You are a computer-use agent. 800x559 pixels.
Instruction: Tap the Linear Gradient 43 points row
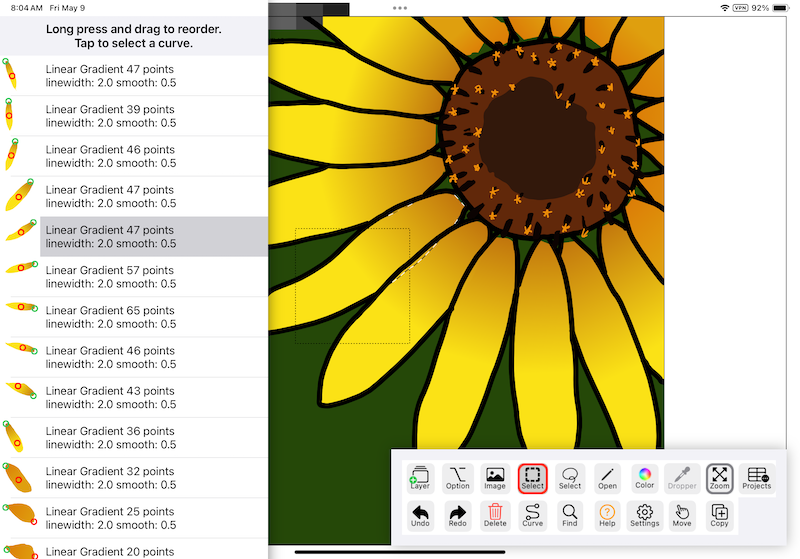coord(134,397)
